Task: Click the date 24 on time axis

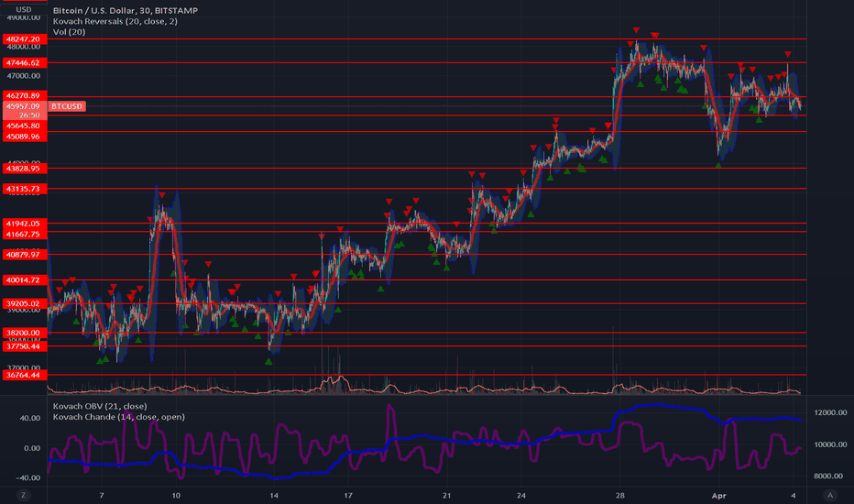Action: point(521,495)
